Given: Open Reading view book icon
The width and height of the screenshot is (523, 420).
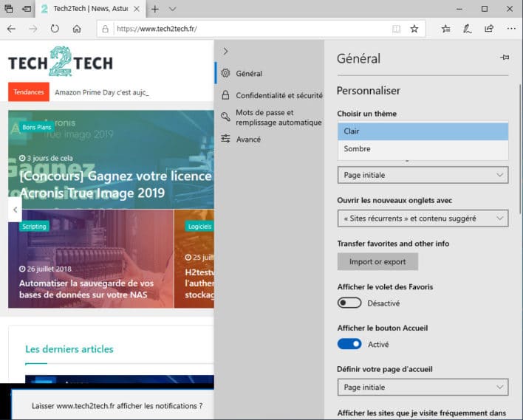Looking at the screenshot, I should point(397,29).
